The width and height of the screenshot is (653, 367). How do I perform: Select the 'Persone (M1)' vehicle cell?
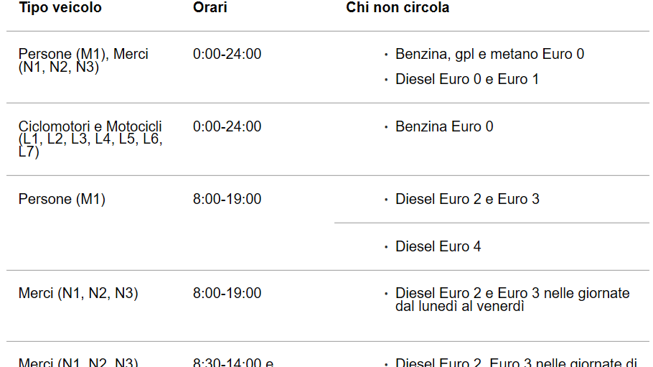(62, 199)
